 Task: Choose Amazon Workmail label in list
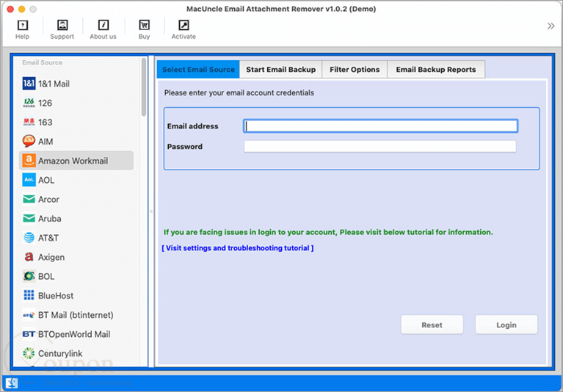tap(73, 161)
